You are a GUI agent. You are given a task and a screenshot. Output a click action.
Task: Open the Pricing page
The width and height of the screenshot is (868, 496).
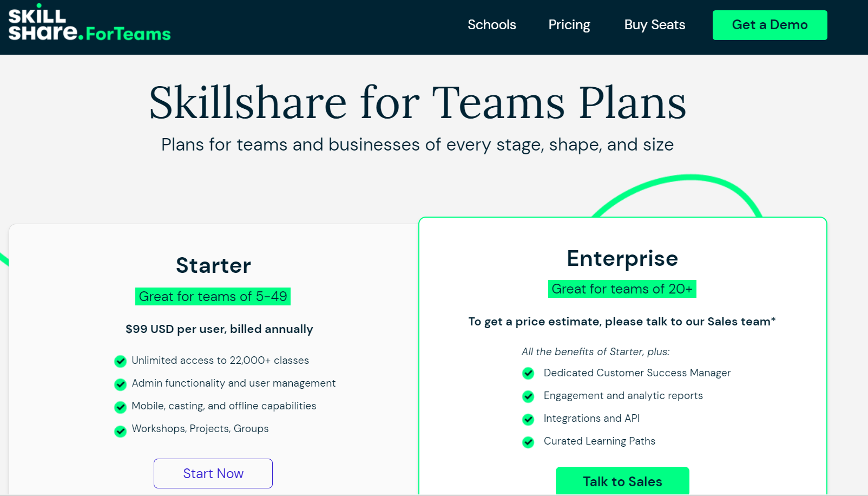coord(569,25)
